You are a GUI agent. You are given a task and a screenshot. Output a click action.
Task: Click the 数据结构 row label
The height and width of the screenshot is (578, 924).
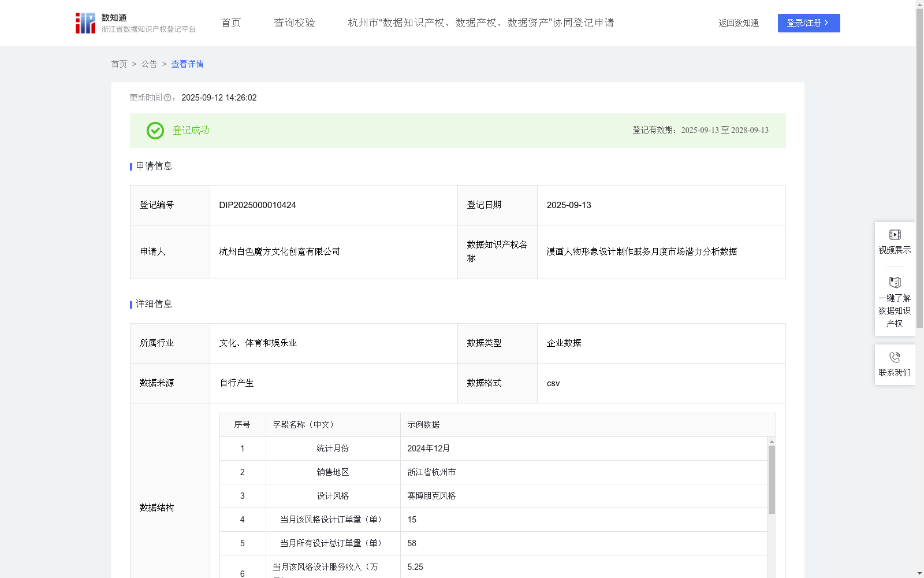[157, 508]
